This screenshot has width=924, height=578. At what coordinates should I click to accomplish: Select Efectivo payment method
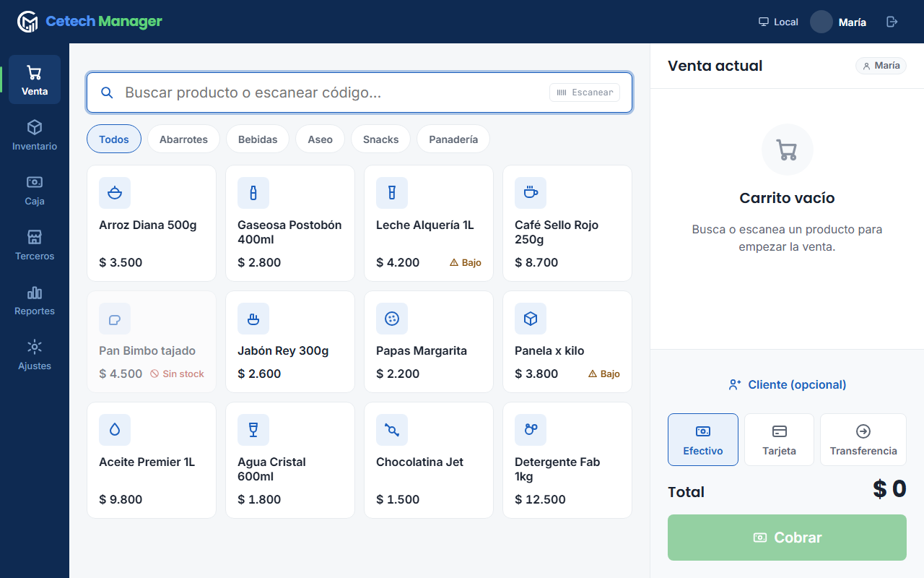click(703, 439)
